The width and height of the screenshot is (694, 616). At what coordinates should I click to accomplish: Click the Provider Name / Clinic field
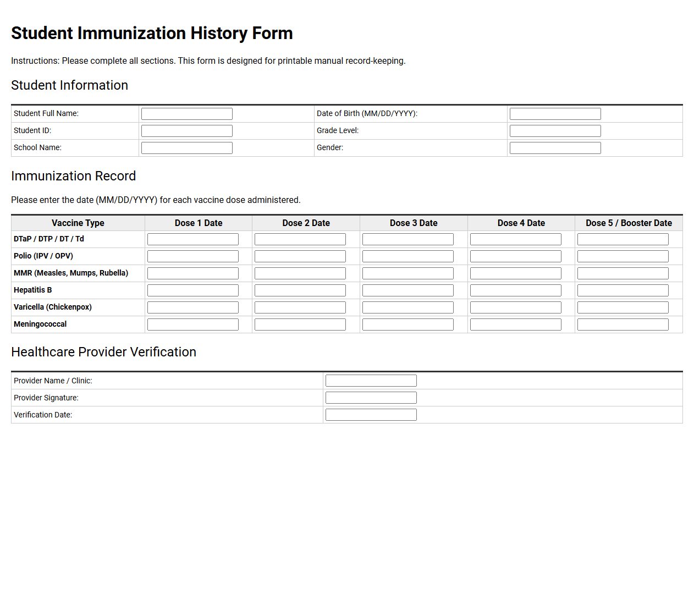(371, 381)
